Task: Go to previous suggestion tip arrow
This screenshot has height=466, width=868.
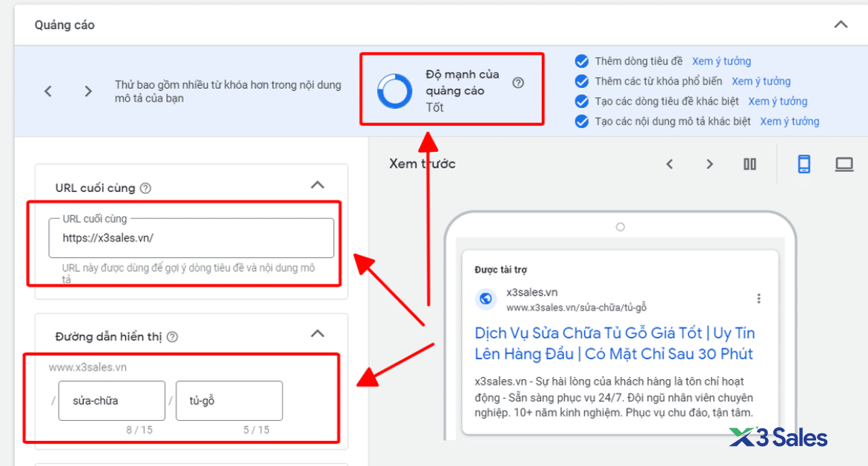Action: pos(48,91)
